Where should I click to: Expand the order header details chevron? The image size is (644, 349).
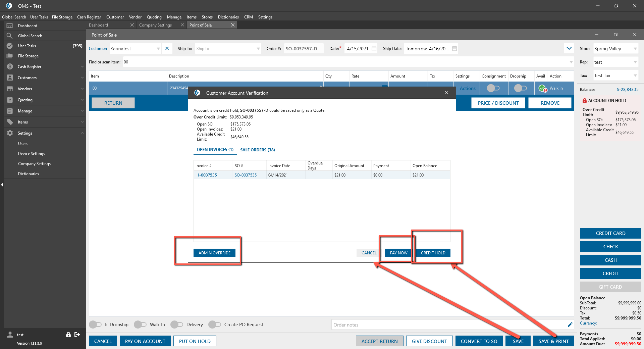coord(569,48)
